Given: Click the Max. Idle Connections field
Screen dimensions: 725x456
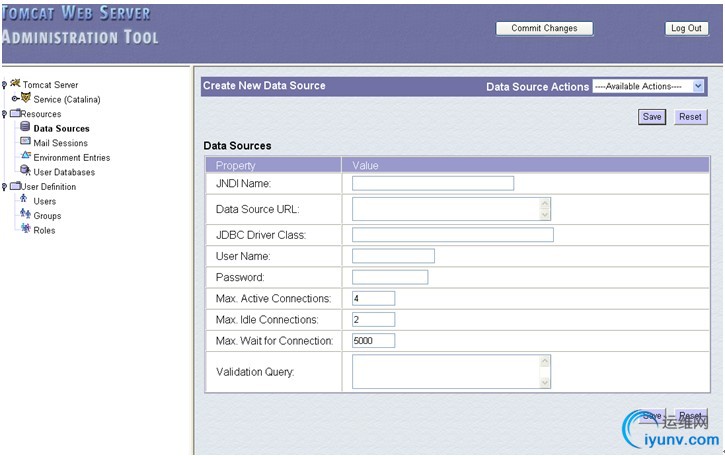Looking at the screenshot, I should tap(373, 320).
